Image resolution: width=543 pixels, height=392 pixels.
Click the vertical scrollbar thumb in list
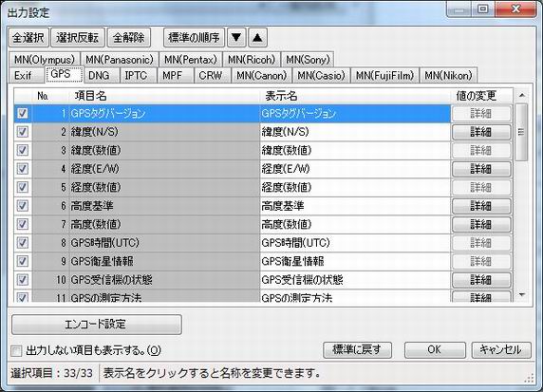point(521,132)
